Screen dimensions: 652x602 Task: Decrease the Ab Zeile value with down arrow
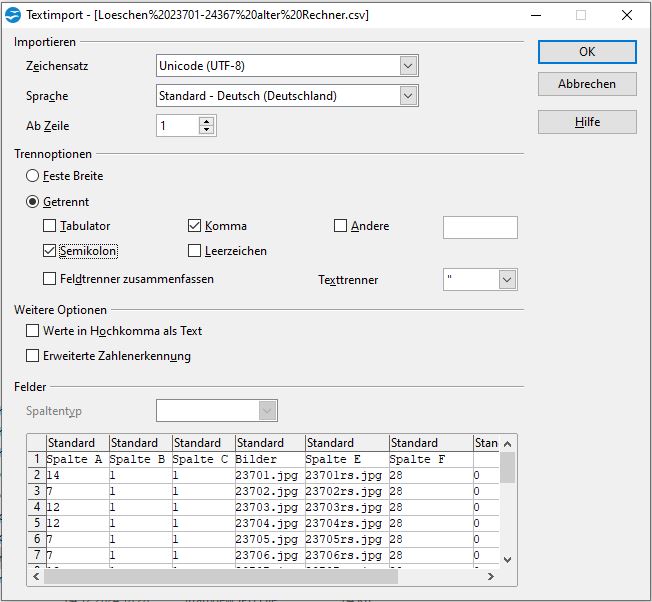207,131
